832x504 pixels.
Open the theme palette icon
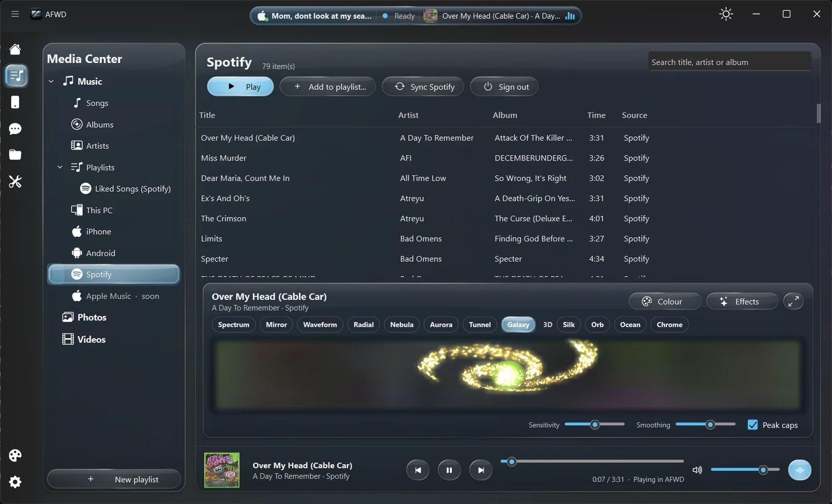pos(15,456)
